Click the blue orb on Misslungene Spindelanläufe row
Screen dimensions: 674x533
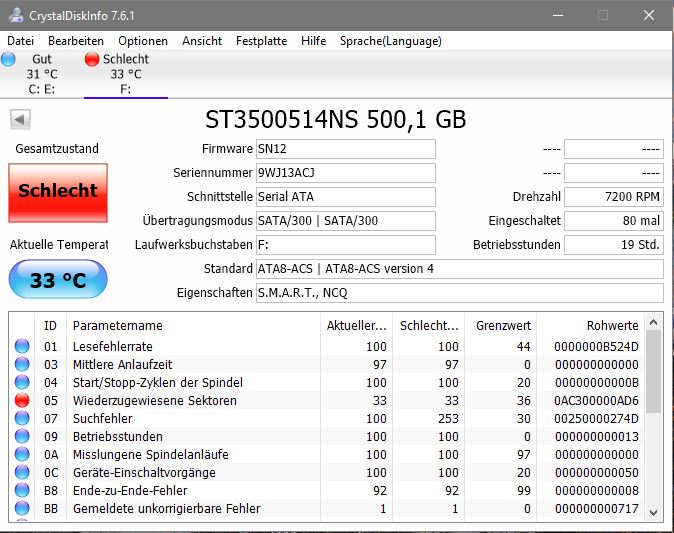pyautogui.click(x=22, y=454)
